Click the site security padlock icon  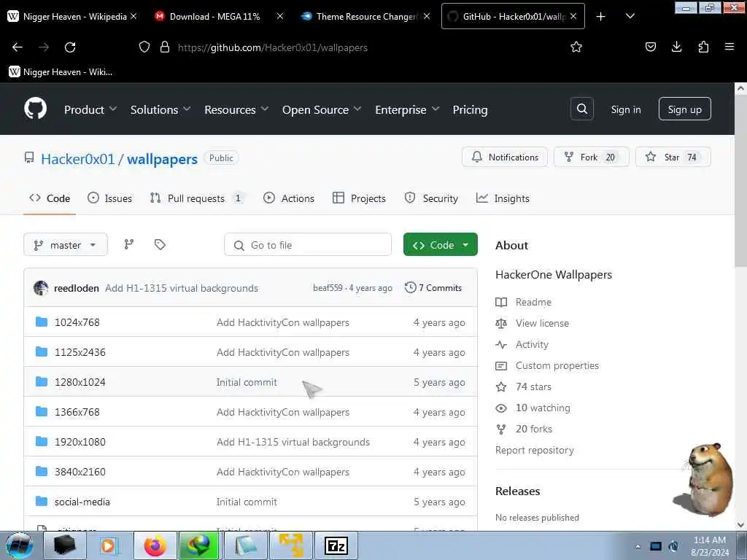coord(165,47)
